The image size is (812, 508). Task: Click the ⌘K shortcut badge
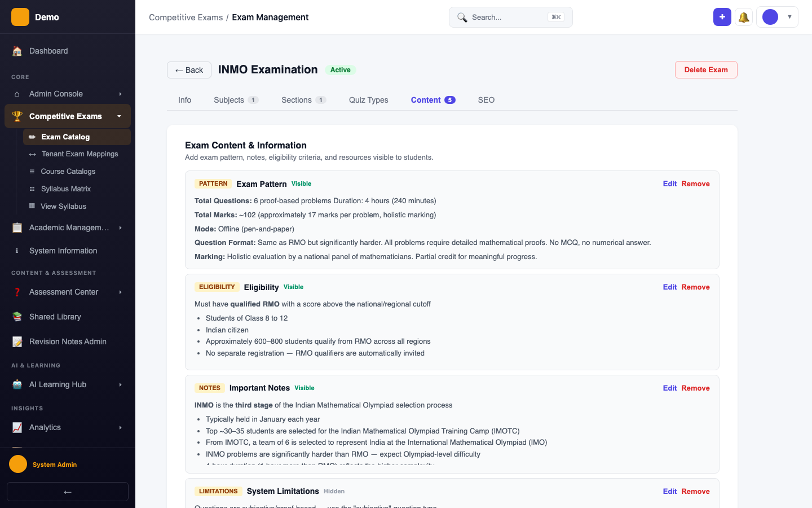coord(556,17)
